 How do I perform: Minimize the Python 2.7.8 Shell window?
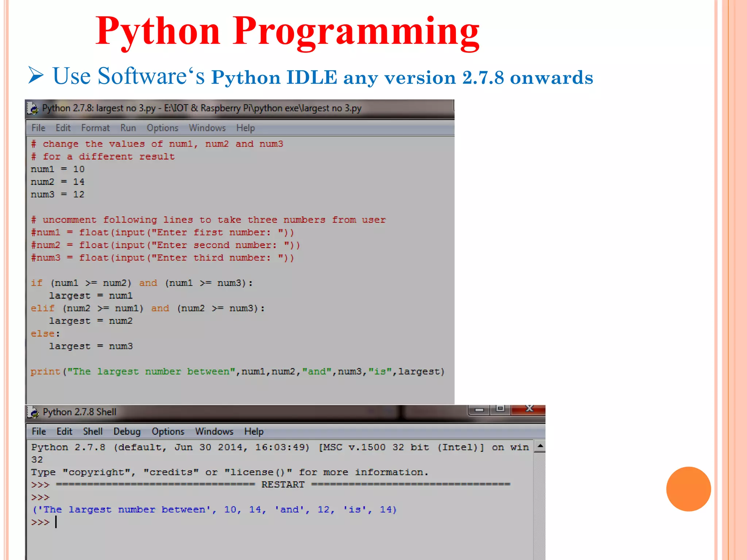[479, 410]
